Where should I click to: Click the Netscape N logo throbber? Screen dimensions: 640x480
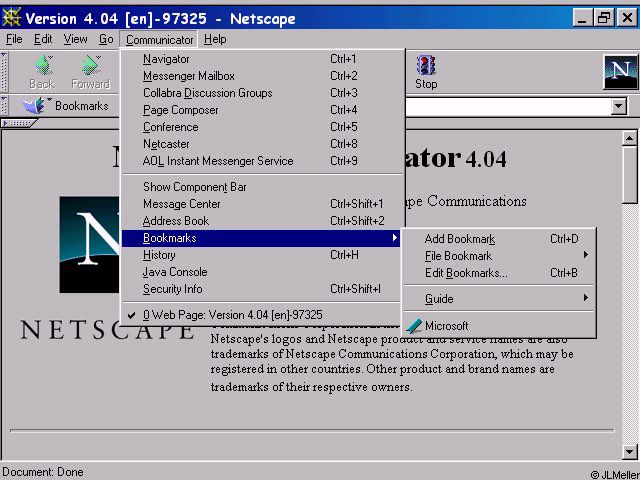tap(620, 72)
